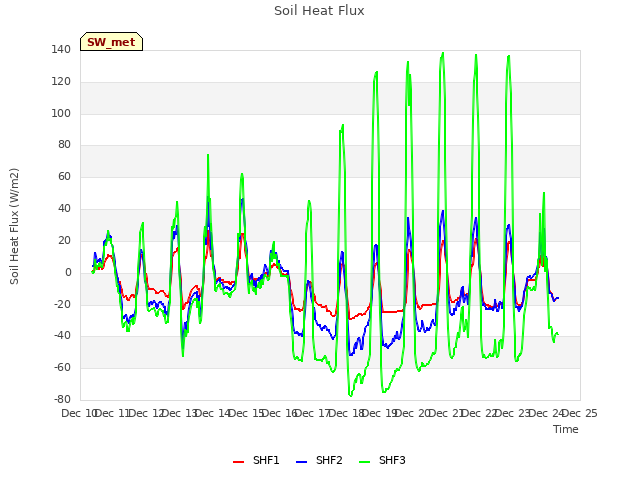
Task: Click the Dec 25 x-axis label
Action: click(580, 413)
